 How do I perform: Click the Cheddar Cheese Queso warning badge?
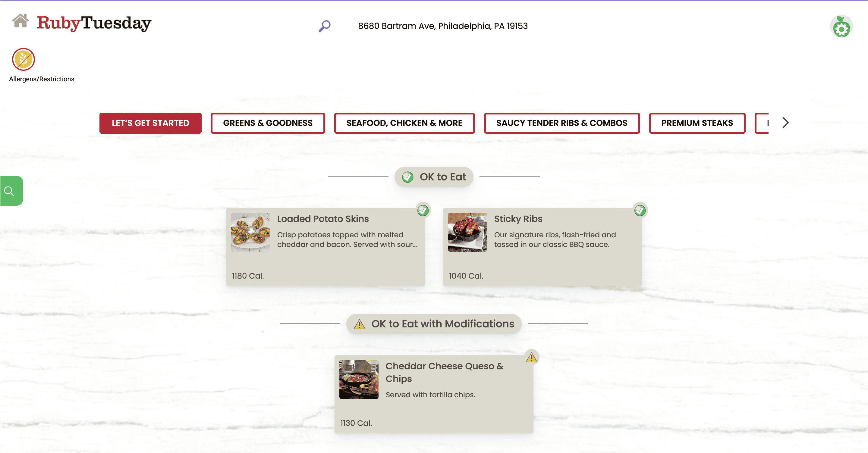point(531,357)
